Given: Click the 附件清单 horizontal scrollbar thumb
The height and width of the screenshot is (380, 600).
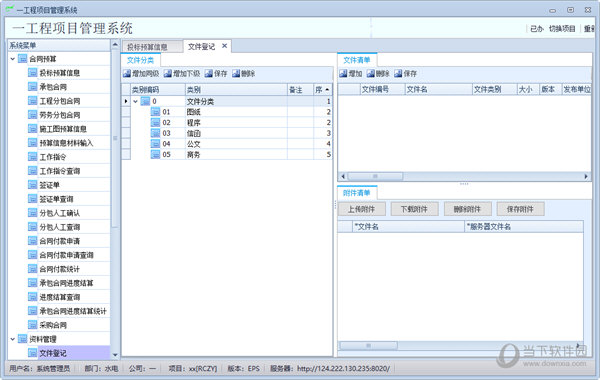Looking at the screenshot, I should [368, 346].
